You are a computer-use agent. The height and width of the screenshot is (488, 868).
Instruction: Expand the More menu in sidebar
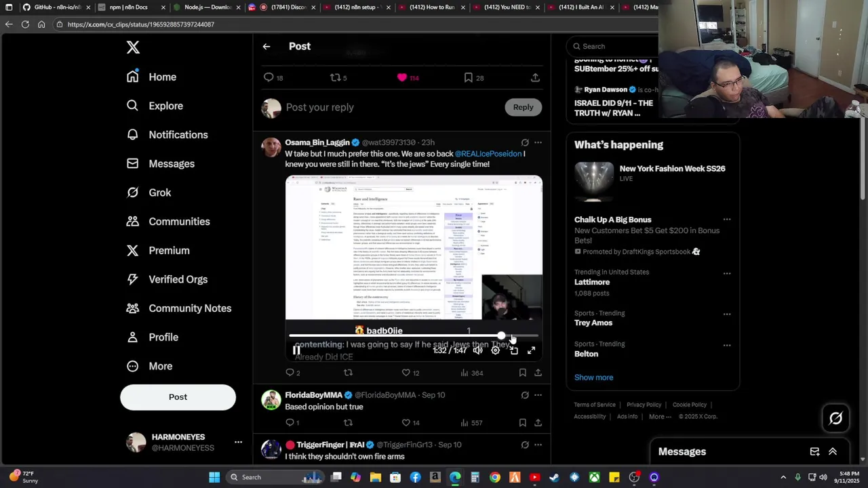pyautogui.click(x=149, y=366)
